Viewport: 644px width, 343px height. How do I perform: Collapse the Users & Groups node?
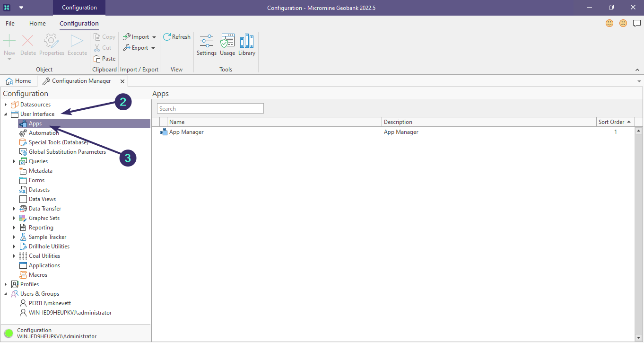click(6, 294)
